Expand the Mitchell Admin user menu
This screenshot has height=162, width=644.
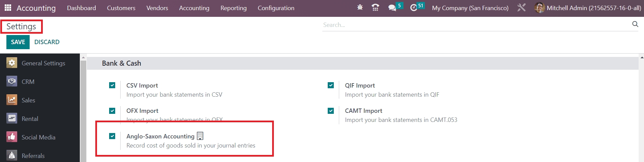coord(588,8)
